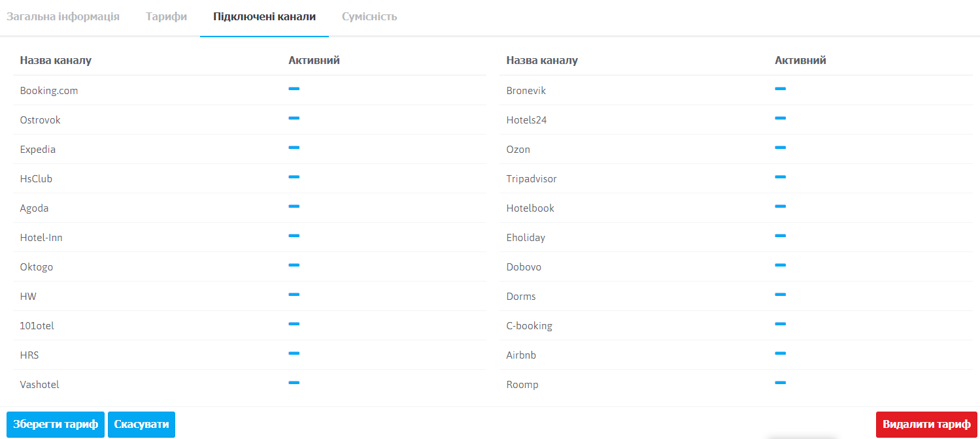This screenshot has height=439, width=980.
Task: Toggle Vashotel active indicator
Action: (294, 383)
